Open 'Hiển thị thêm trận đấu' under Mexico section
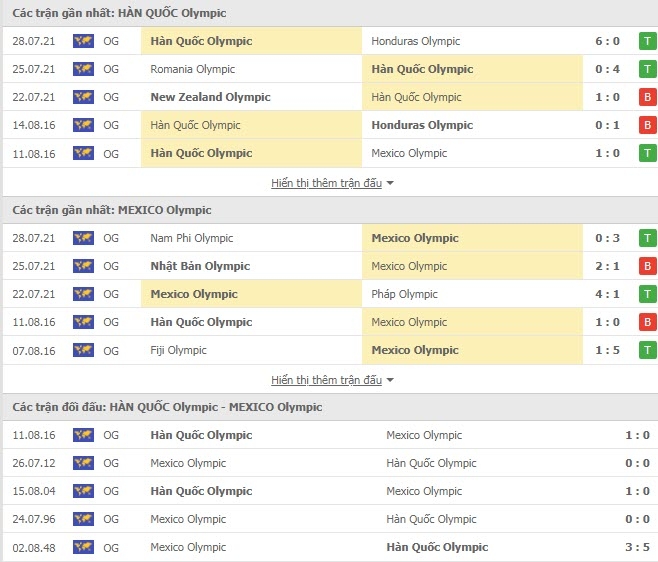The image size is (658, 562). pyautogui.click(x=326, y=380)
